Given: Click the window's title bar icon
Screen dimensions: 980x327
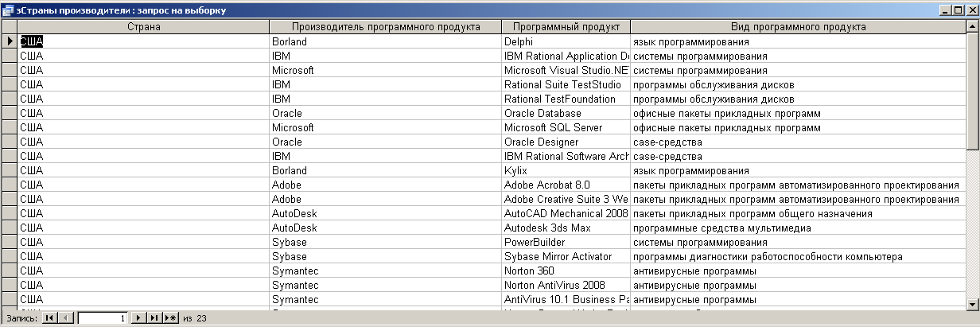Looking at the screenshot, I should [9, 11].
